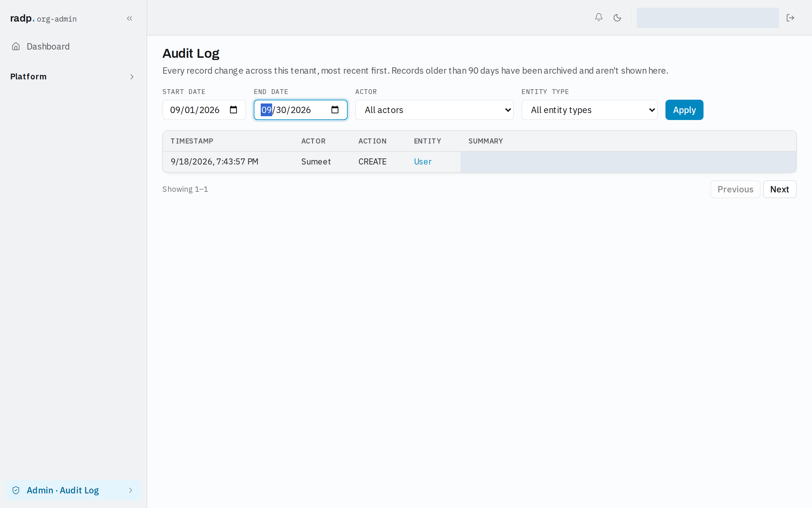Expand the Platform section chevron
Screen dimensions: 812x508
(132, 77)
